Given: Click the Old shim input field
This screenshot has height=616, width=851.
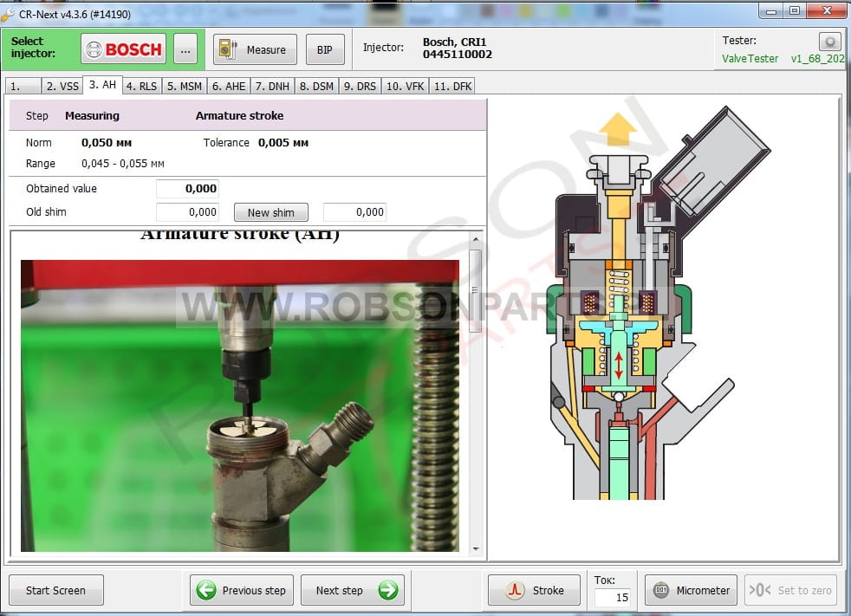Looking at the screenshot, I should point(187,212).
